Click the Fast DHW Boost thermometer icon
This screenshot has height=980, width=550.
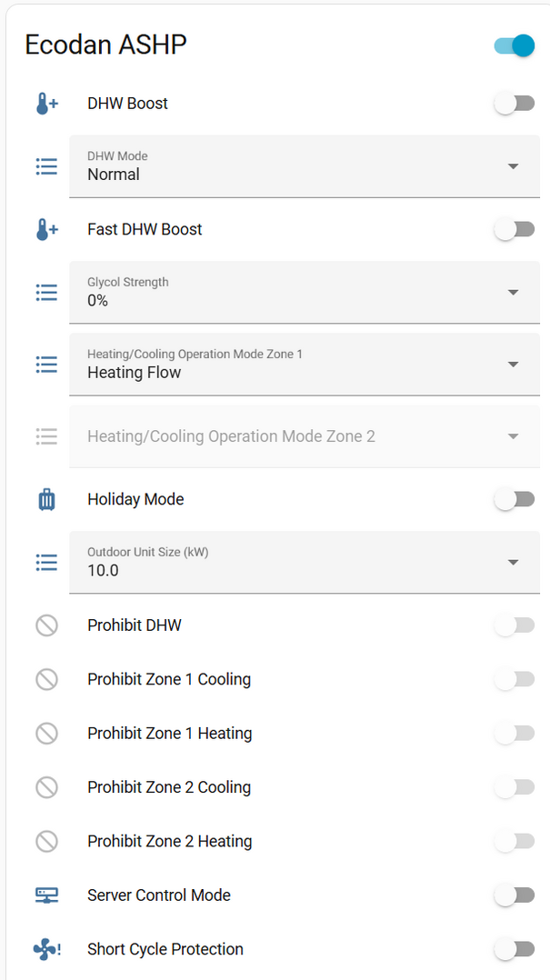click(46, 230)
